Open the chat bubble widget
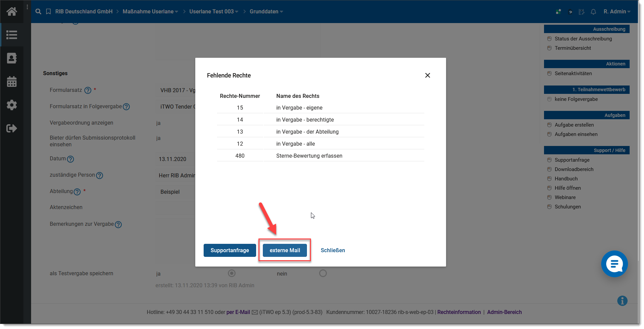Screen dimensions: 644x329 [x=615, y=264]
